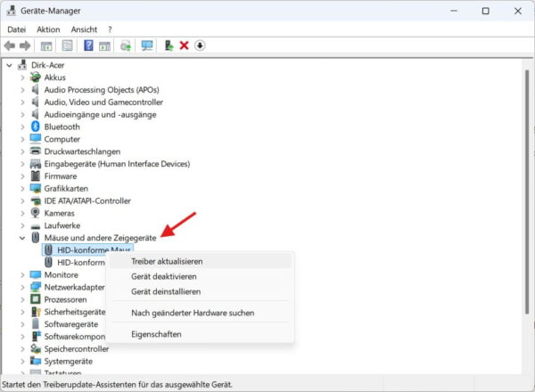This screenshot has height=392, width=535.
Task: Open the ? help menu
Action: 110,29
